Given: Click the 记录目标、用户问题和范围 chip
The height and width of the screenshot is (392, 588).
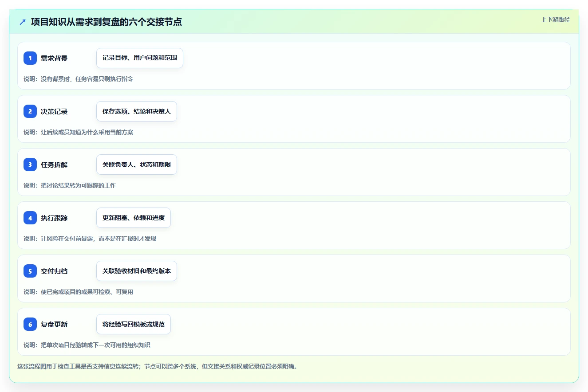Looking at the screenshot, I should point(140,58).
